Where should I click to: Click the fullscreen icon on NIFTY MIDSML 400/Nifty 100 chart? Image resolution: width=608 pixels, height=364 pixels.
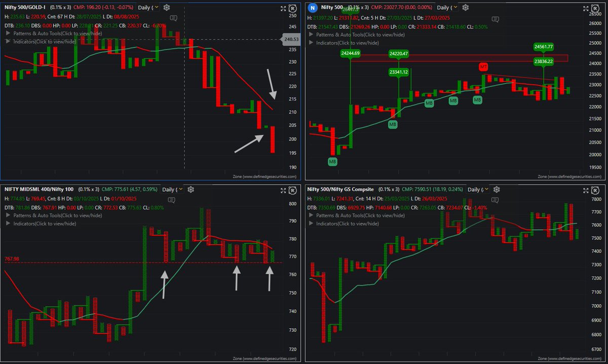coord(283,191)
